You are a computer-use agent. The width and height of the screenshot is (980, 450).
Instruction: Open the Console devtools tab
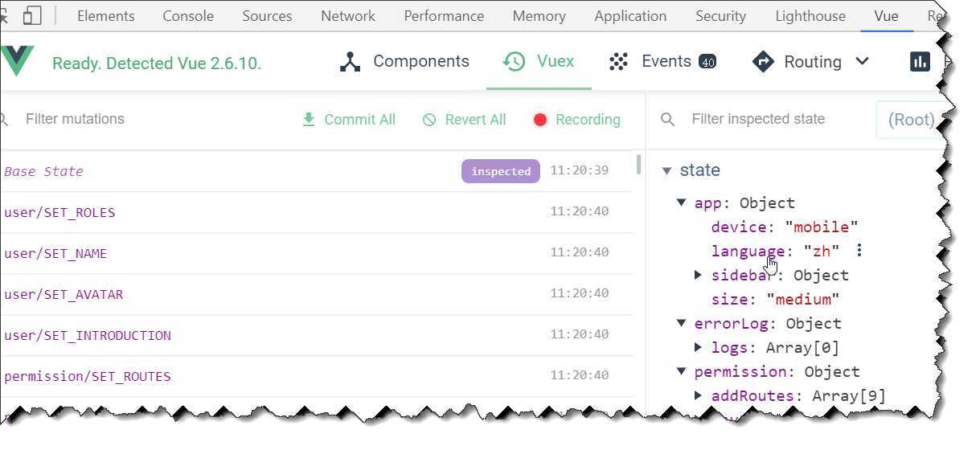click(x=188, y=16)
